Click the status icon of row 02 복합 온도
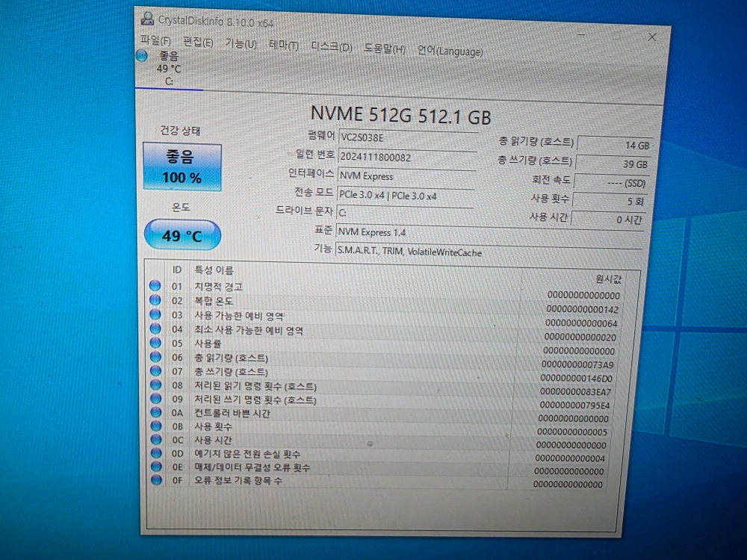The height and width of the screenshot is (560, 747). tap(155, 299)
